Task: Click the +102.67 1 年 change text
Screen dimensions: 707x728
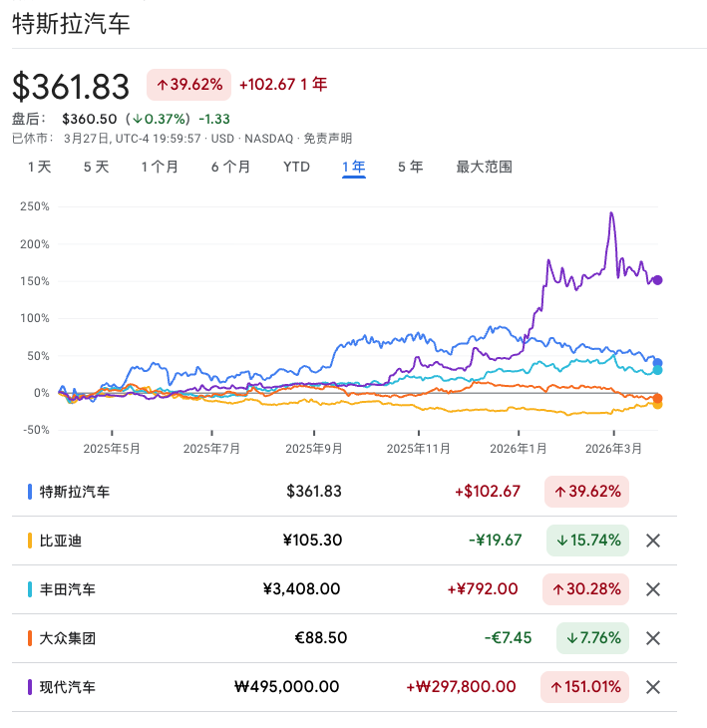Action: 283,85
